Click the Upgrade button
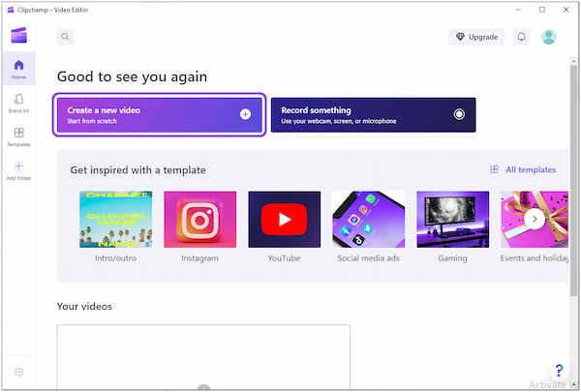The image size is (581, 392). coord(476,37)
